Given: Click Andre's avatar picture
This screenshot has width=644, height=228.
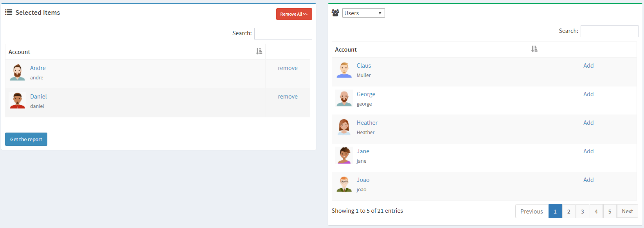Looking at the screenshot, I should pos(17,72).
